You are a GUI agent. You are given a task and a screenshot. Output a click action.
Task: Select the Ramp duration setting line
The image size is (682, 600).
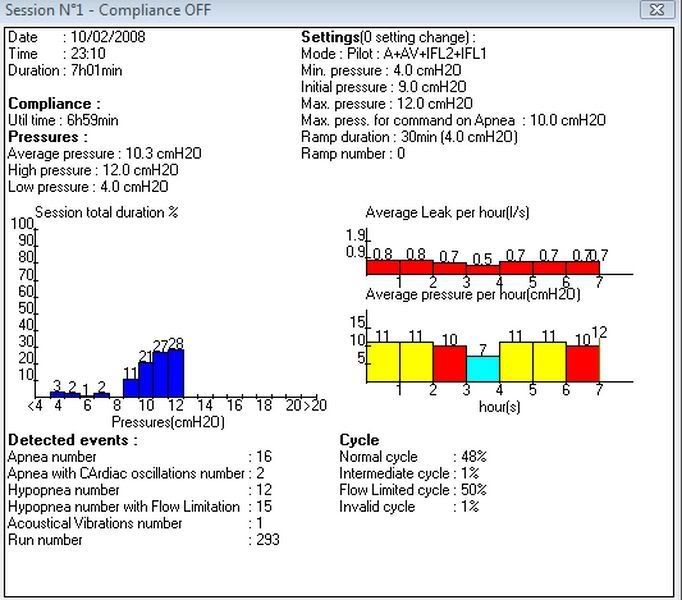[x=409, y=137]
